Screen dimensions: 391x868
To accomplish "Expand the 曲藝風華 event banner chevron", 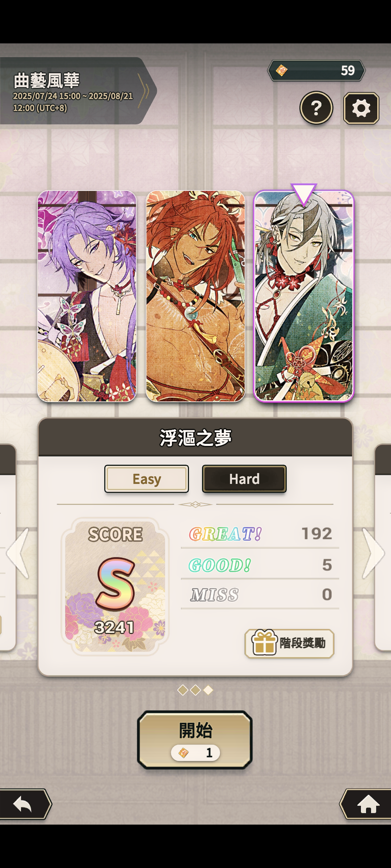I will coord(144,91).
